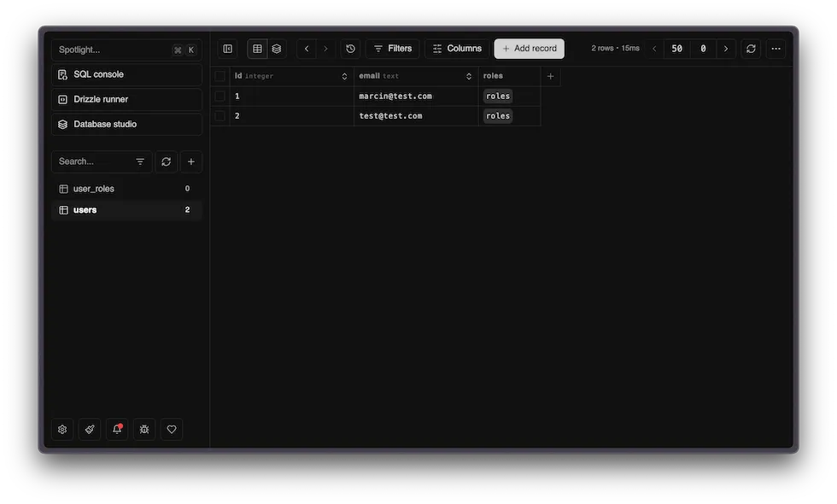Select the user_roles table

point(94,189)
